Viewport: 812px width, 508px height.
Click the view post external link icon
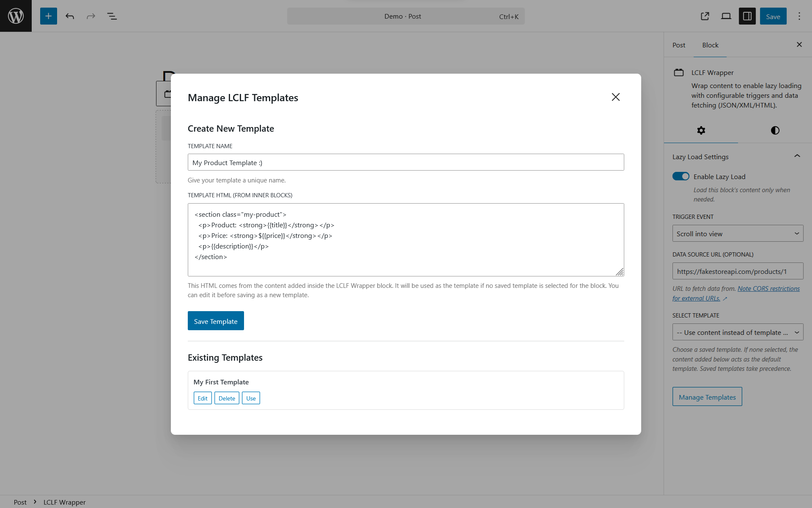point(705,16)
